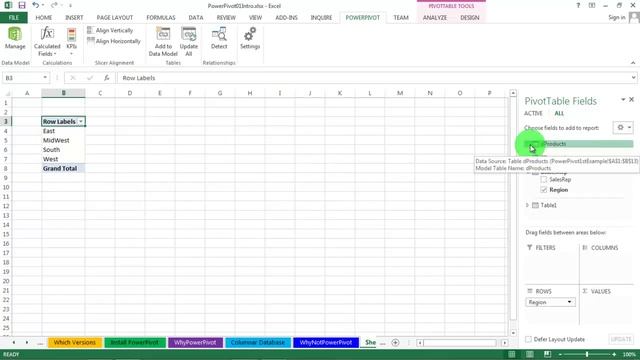Click Add to Data Model

[163, 42]
